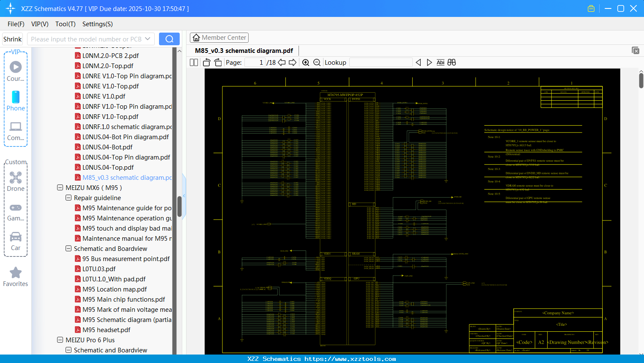Rotate the schematic page clockwise

pyautogui.click(x=217, y=62)
